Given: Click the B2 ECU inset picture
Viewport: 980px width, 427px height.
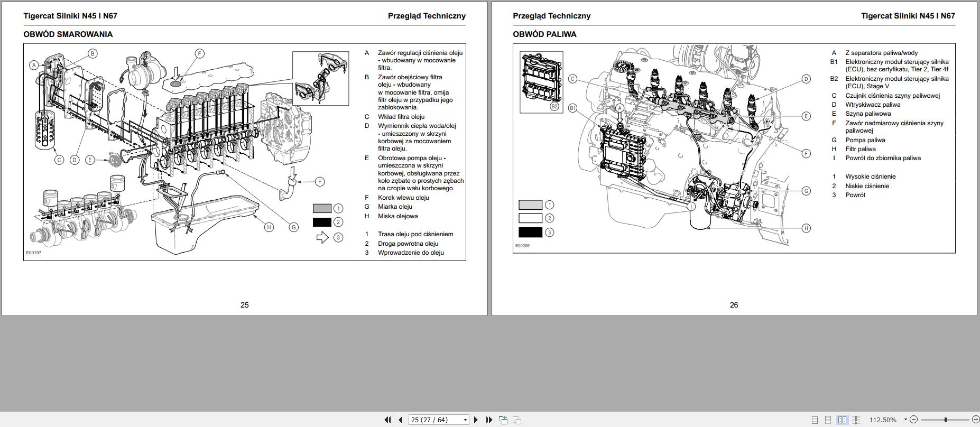Looking at the screenshot, I should point(541,82).
